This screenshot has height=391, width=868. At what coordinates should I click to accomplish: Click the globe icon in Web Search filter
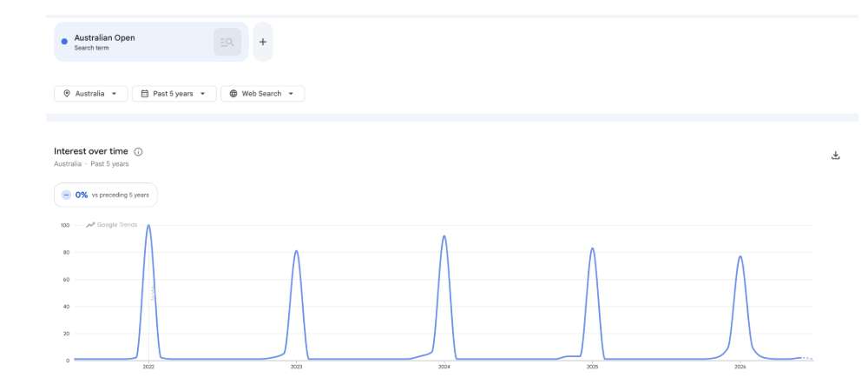(x=233, y=94)
